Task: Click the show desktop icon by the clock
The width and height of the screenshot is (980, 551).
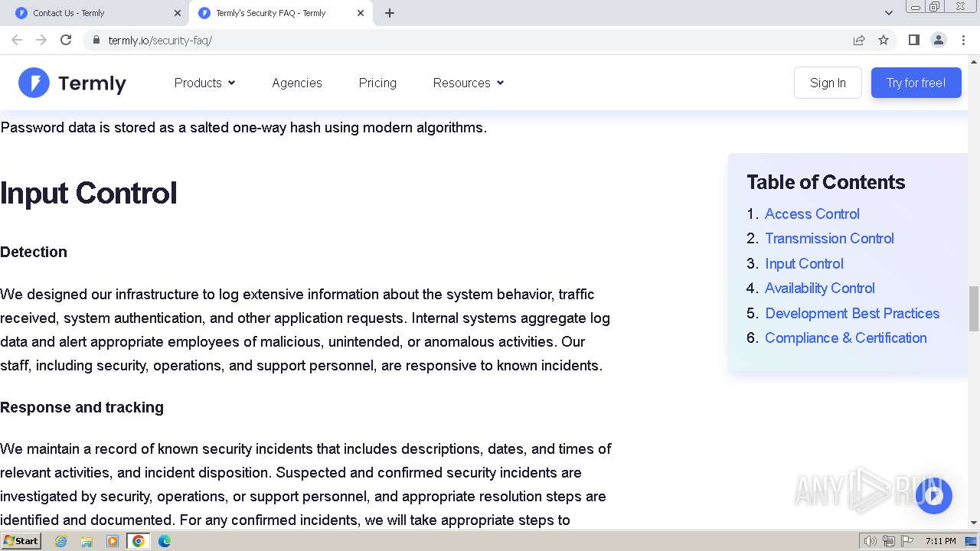Action: [972, 541]
